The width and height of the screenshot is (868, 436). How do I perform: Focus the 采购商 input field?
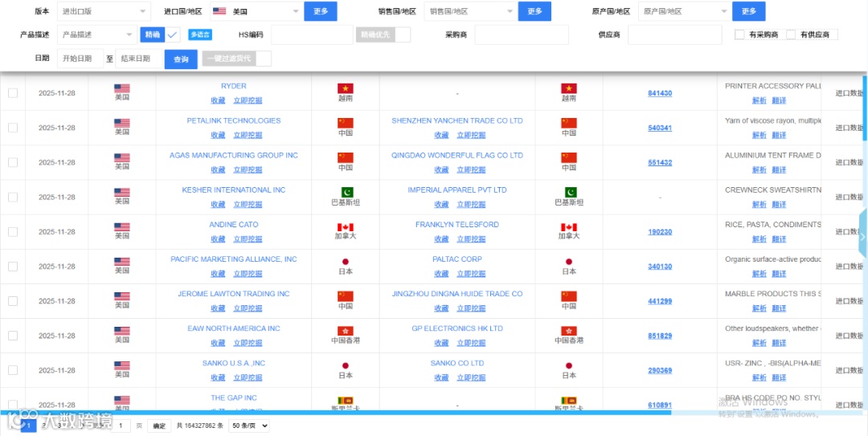pos(522,35)
